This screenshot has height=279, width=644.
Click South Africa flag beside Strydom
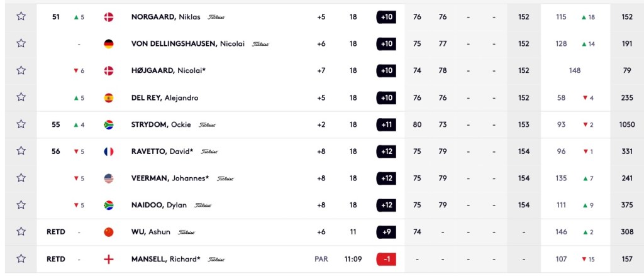[108, 124]
